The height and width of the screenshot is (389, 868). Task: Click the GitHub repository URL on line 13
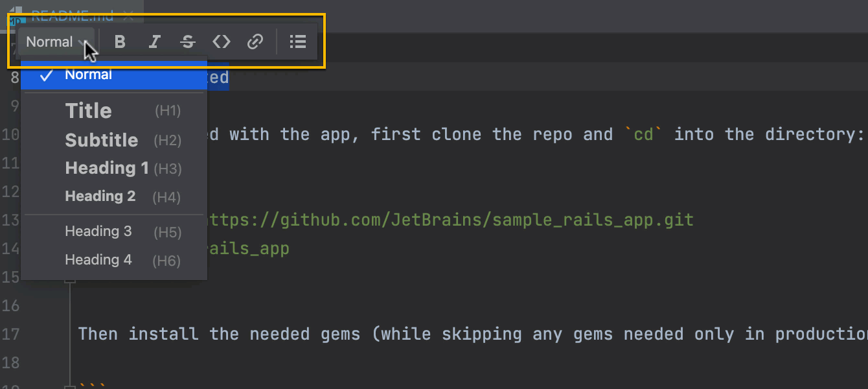[x=447, y=220]
